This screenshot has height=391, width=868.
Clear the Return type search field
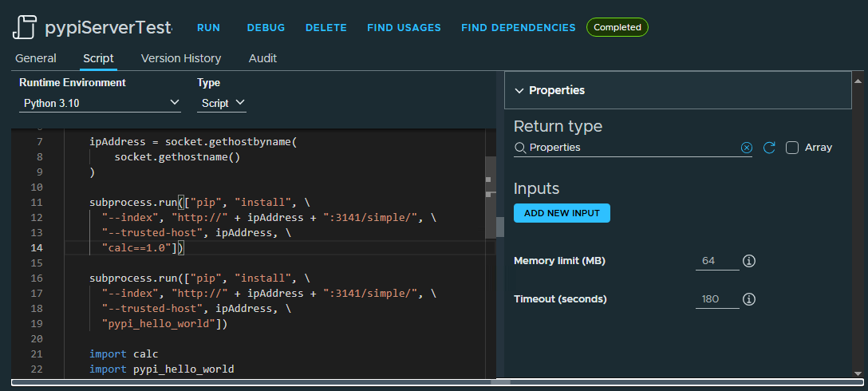tap(746, 148)
